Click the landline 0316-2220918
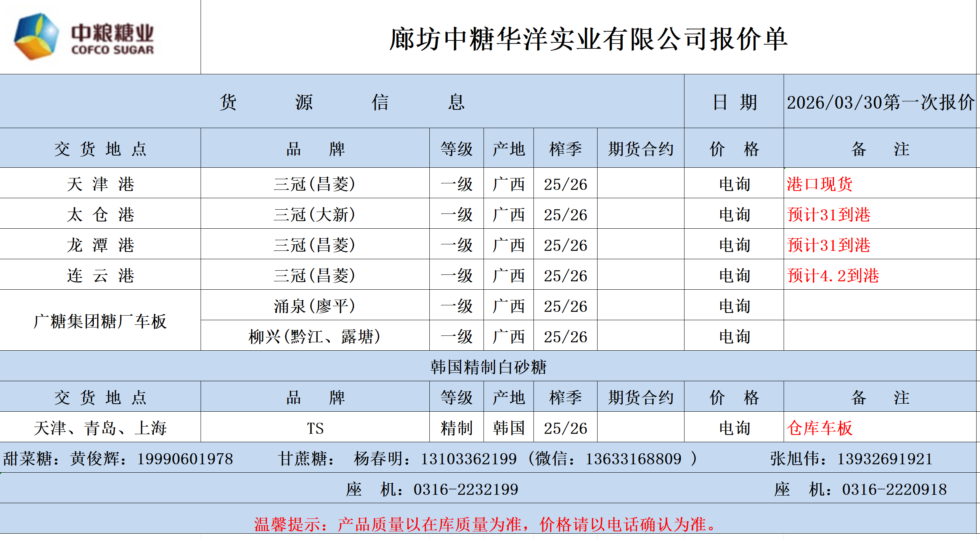The width and height of the screenshot is (980, 539). point(894,489)
